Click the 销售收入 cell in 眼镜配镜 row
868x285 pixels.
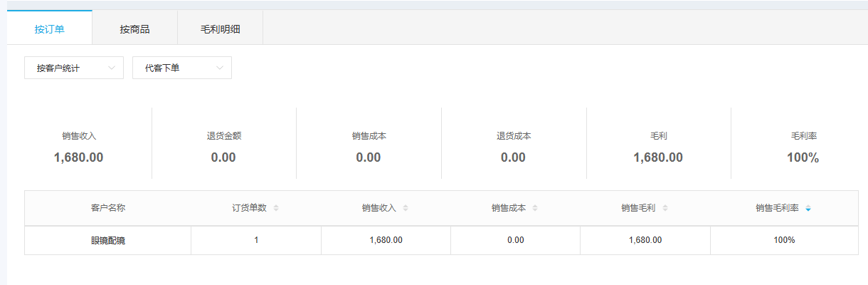click(x=386, y=240)
